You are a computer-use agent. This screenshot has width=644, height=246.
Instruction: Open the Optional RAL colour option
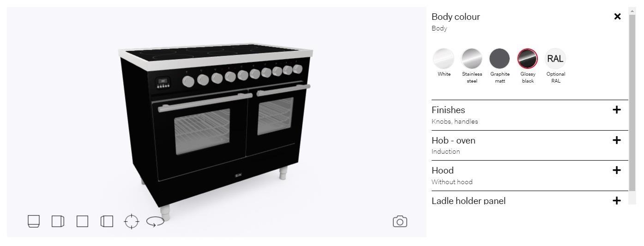coord(555,59)
